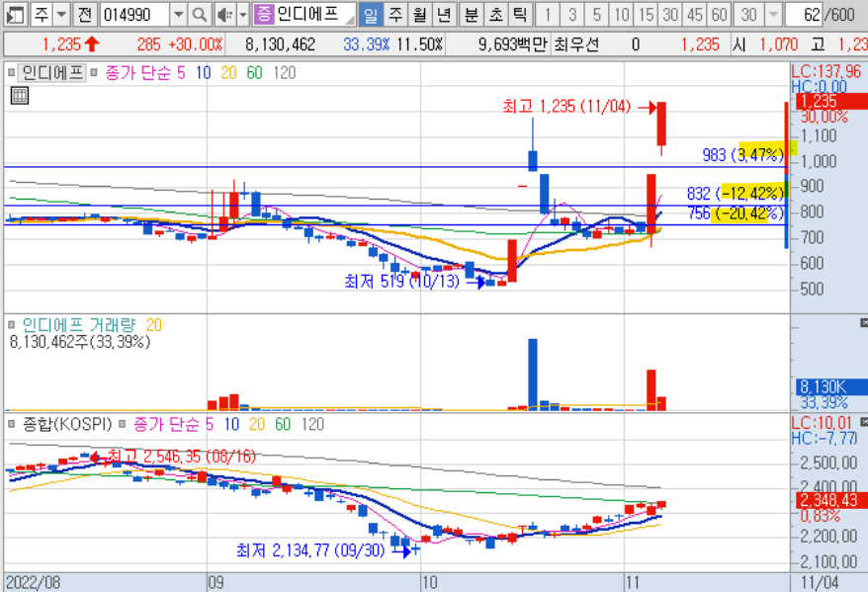This screenshot has height=592, width=868.
Task: Click the 최저 519 (10/13) low marker
Action: click(402, 281)
